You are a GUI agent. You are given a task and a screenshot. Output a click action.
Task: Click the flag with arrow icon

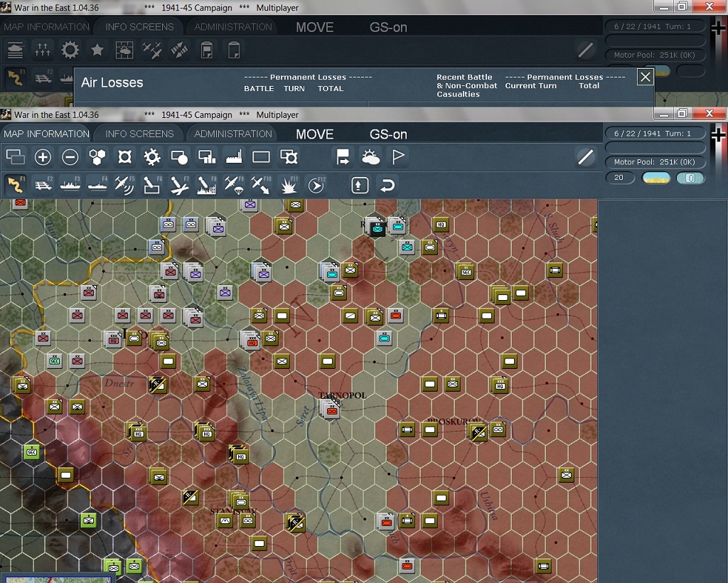coord(343,157)
